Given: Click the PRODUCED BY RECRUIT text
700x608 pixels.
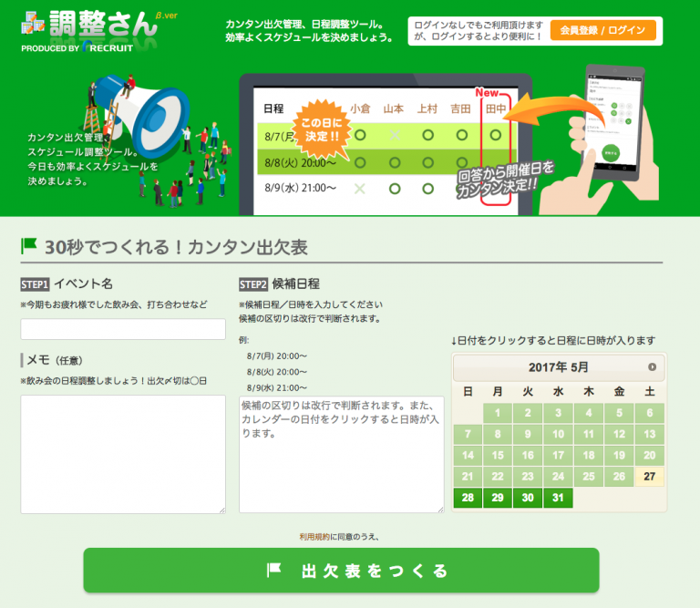Looking at the screenshot, I should click(77, 47).
